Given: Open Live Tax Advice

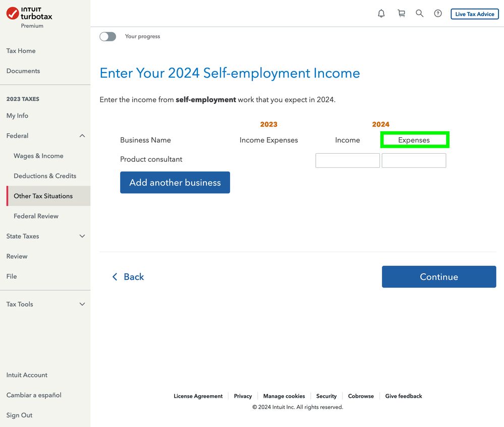Looking at the screenshot, I should coord(474,14).
